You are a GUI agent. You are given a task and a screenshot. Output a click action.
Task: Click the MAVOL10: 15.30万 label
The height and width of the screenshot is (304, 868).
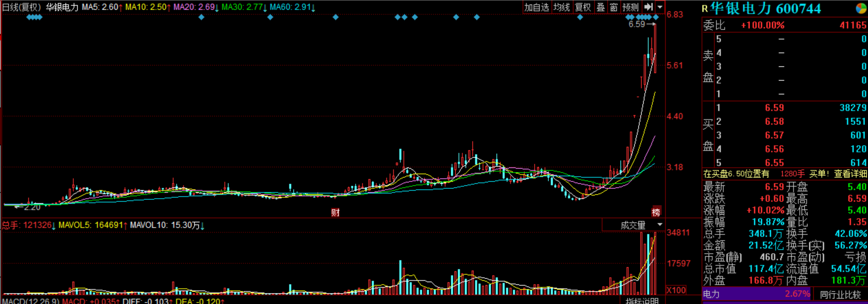tap(167, 225)
